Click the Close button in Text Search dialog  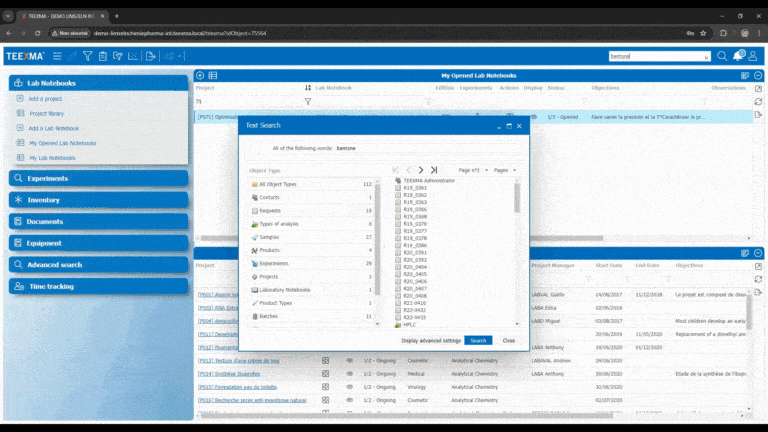(x=508, y=340)
